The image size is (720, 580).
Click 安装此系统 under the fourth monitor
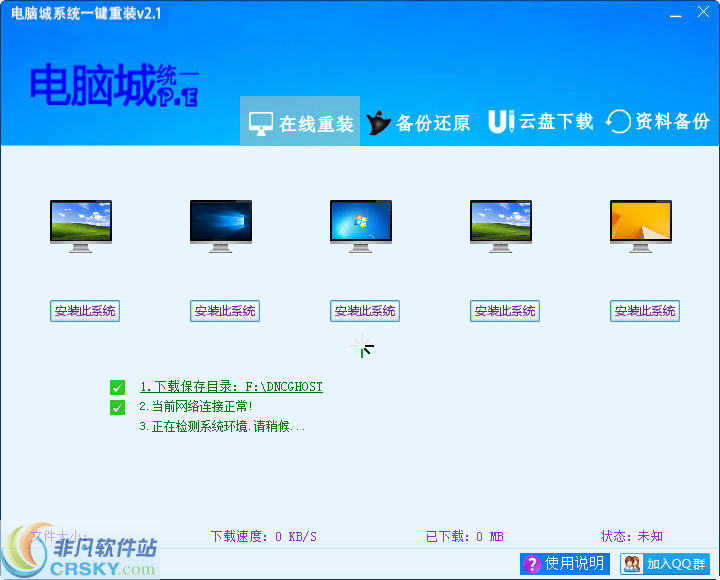505,311
